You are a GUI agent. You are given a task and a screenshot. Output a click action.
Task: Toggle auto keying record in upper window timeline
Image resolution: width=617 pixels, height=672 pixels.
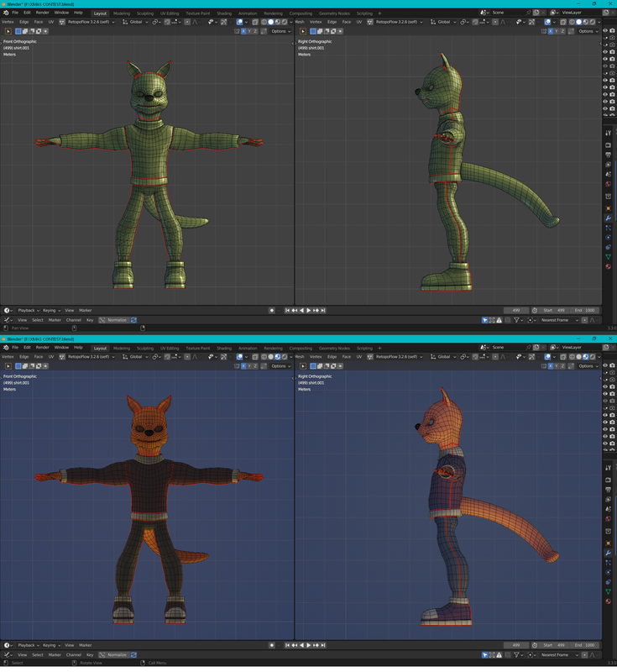click(271, 310)
